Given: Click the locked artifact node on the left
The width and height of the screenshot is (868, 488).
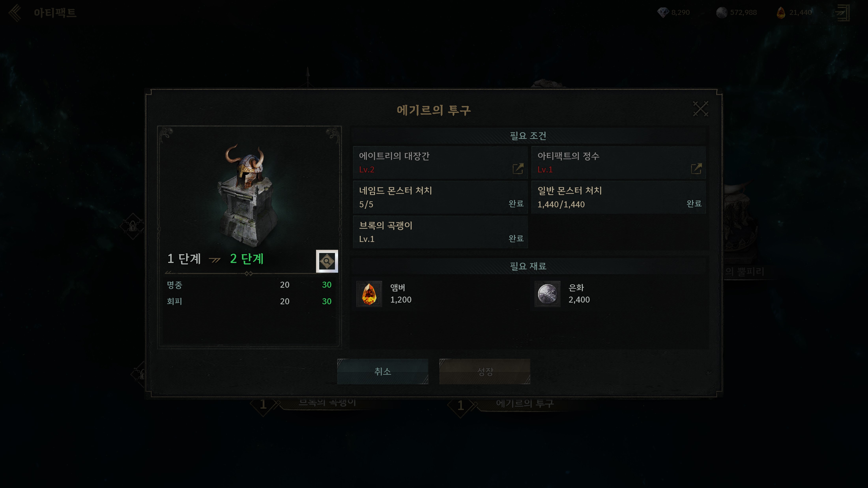Looking at the screenshot, I should coord(133,226).
